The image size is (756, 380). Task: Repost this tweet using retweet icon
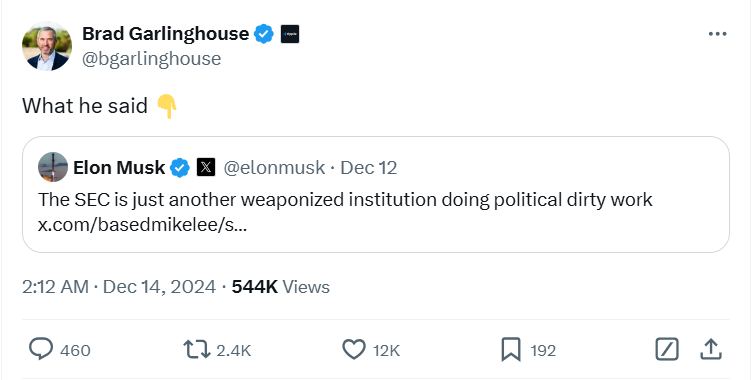click(x=197, y=350)
